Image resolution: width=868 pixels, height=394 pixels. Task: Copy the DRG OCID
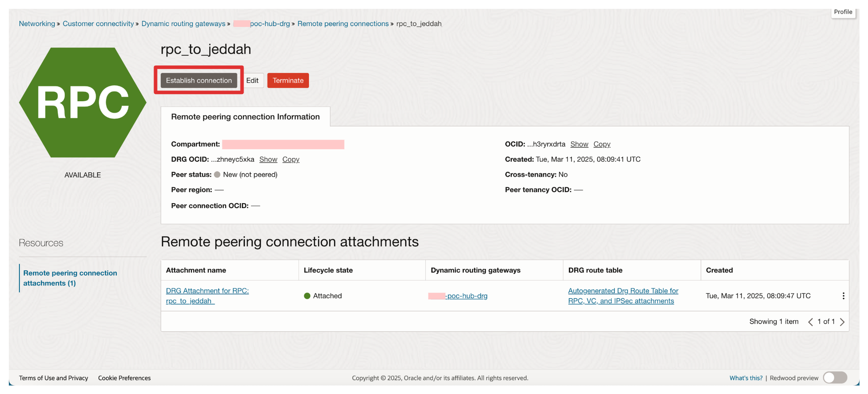tap(291, 159)
